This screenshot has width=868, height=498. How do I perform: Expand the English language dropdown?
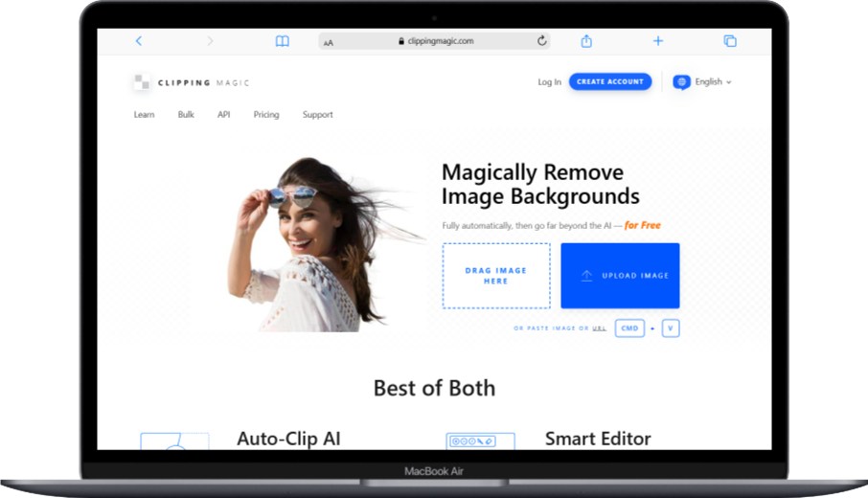click(713, 82)
